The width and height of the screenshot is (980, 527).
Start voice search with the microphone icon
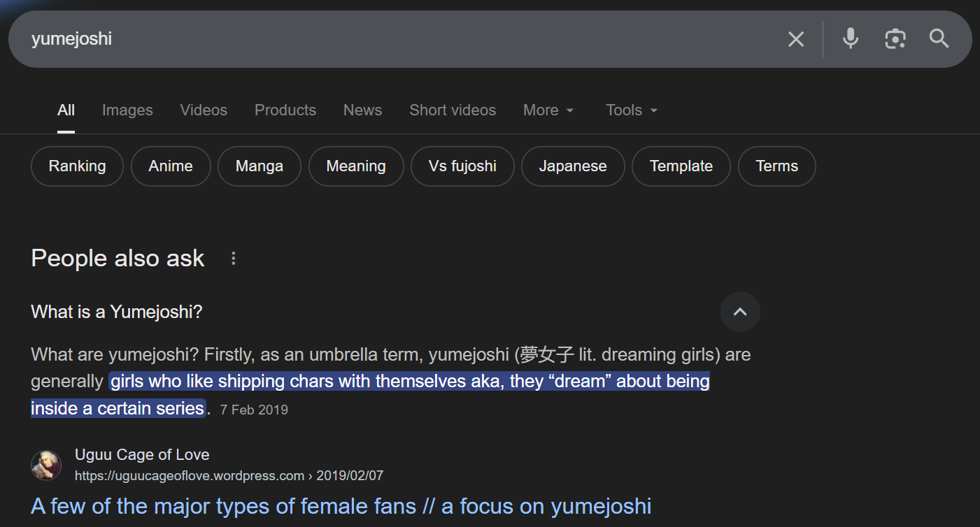[x=851, y=38]
